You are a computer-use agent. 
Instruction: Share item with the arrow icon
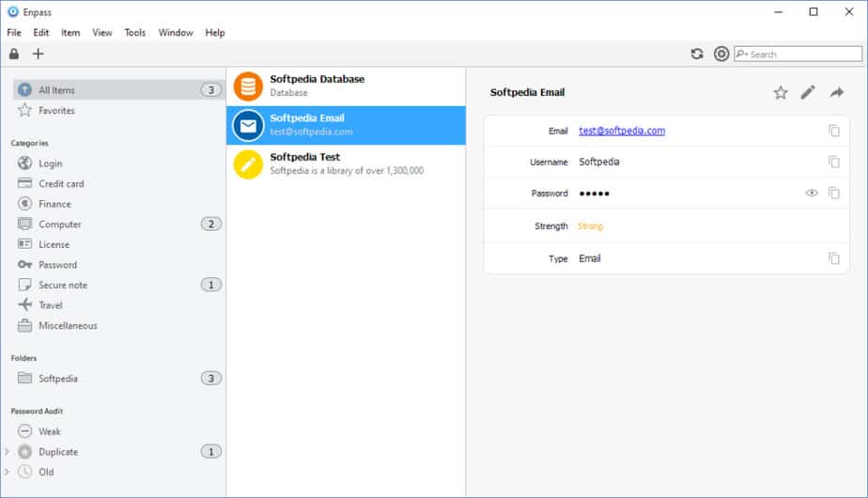pos(836,92)
